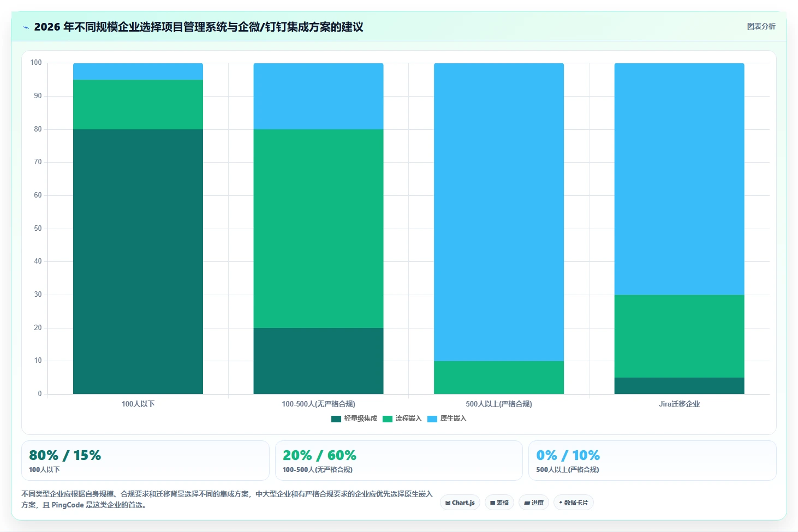This screenshot has width=798, height=532.
Task: Click the blue top segment of the 100人以下 bar
Action: tap(138, 71)
